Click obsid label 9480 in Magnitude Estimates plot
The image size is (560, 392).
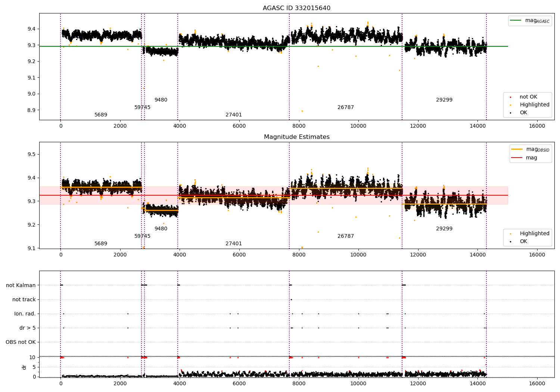click(x=161, y=229)
